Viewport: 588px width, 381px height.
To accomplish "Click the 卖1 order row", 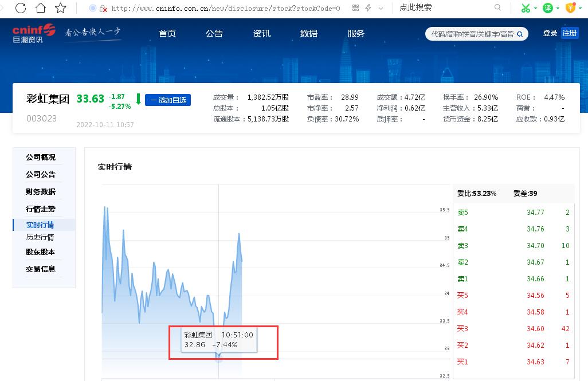I will tap(513, 278).
